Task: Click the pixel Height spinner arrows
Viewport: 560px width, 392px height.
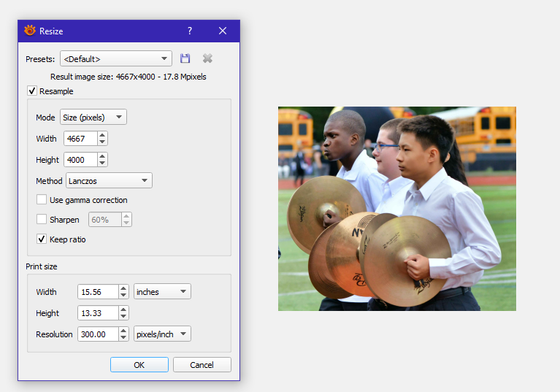Action: point(102,160)
